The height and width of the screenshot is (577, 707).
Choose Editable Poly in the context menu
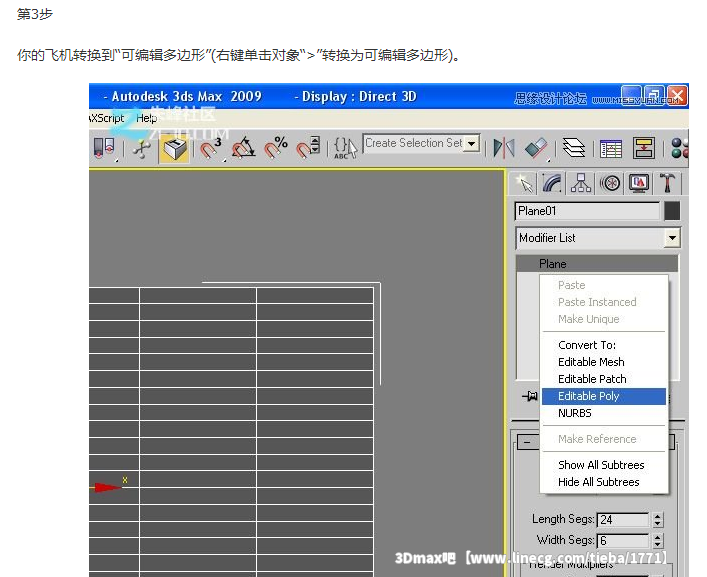pyautogui.click(x=604, y=396)
